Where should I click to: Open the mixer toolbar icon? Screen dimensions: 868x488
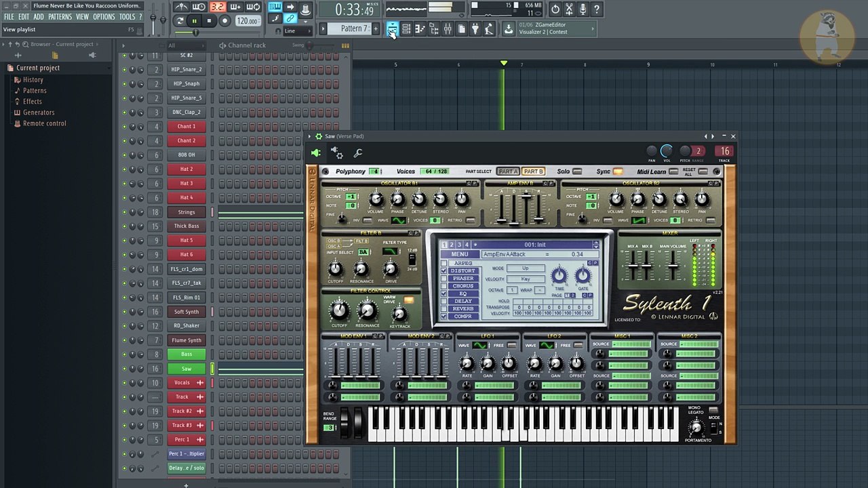[447, 28]
